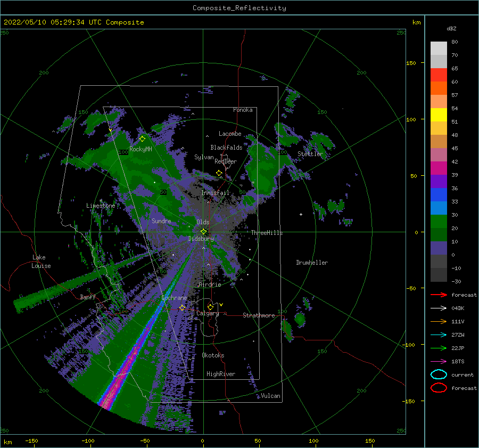Image resolution: width=479 pixels, height=448 pixels.
Task: Select the green 22JP arrow icon
Action: click(439, 348)
